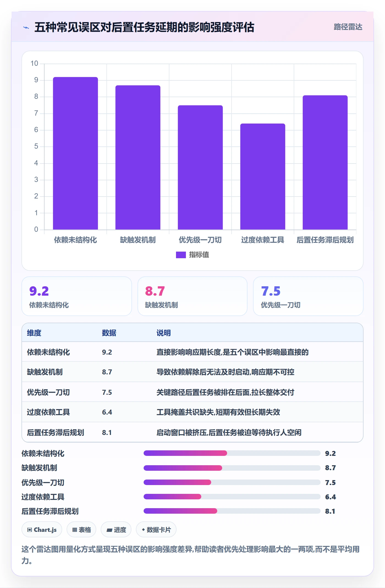Image resolution: width=385 pixels, height=588 pixels.
Task: Click the 缺触发机制 progress bar
Action: pyautogui.click(x=232, y=468)
